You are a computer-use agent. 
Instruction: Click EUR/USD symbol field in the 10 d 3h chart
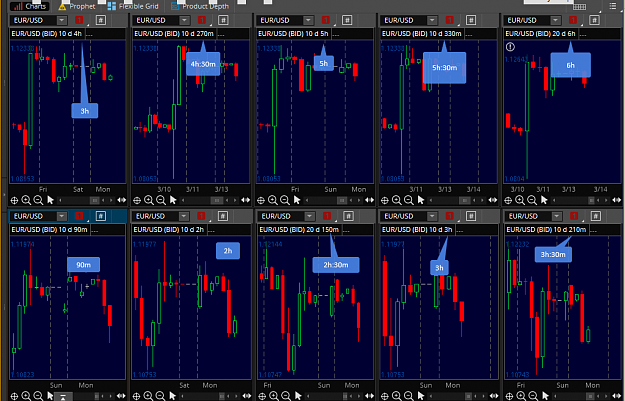tap(404, 216)
